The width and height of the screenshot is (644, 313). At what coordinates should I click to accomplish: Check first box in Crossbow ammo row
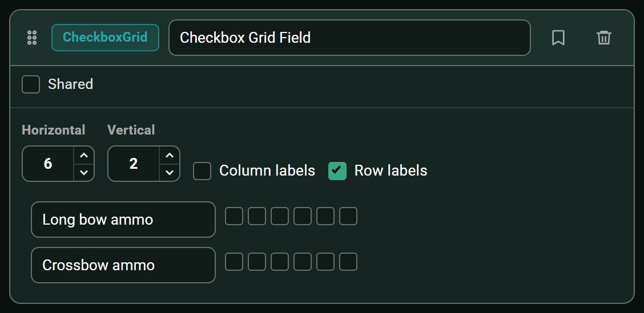(x=234, y=262)
